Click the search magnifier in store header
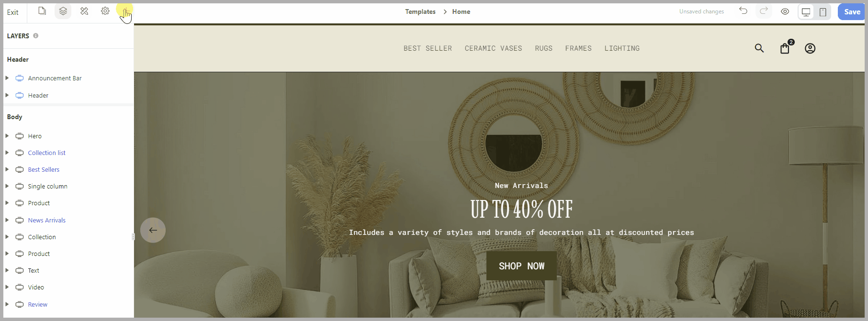The width and height of the screenshot is (868, 321). tap(759, 48)
